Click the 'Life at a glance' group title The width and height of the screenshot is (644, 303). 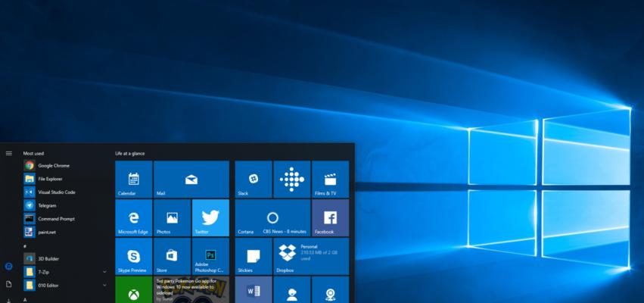point(130,153)
